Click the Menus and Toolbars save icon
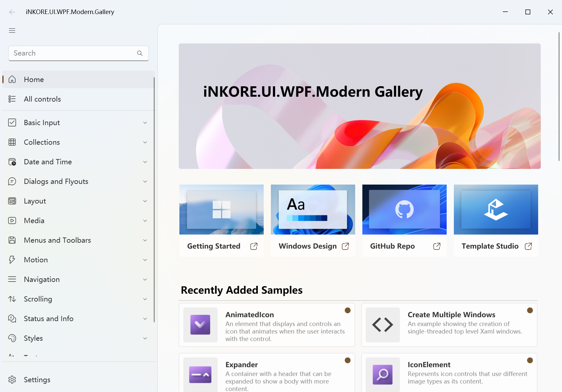Screen dimensions: 562x392 coord(12,240)
